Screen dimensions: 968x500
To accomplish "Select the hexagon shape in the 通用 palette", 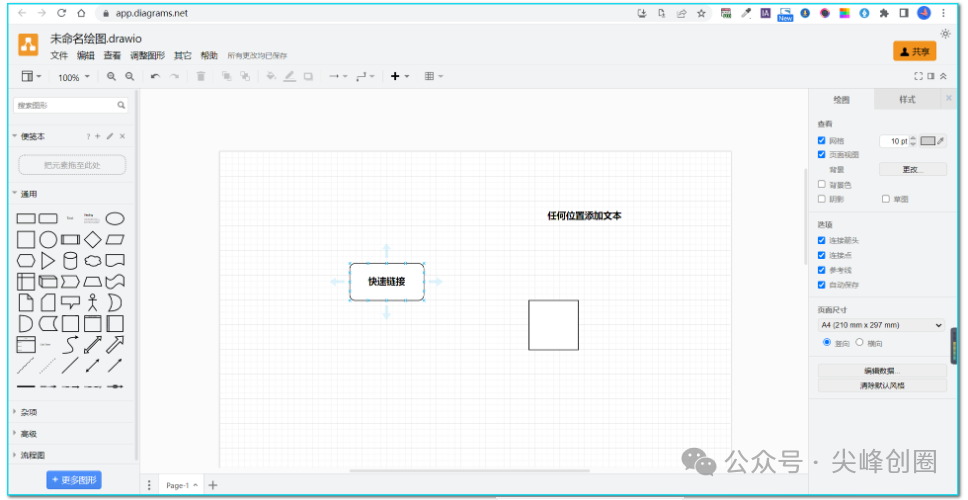I will pos(26,260).
